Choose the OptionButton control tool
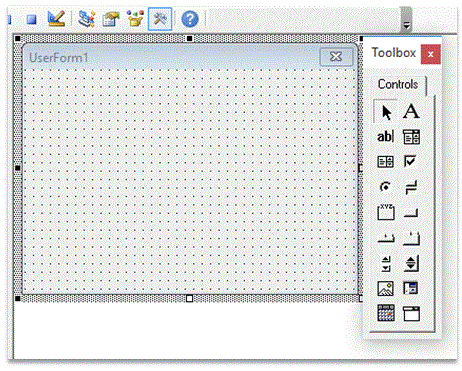462x371 pixels. [385, 187]
